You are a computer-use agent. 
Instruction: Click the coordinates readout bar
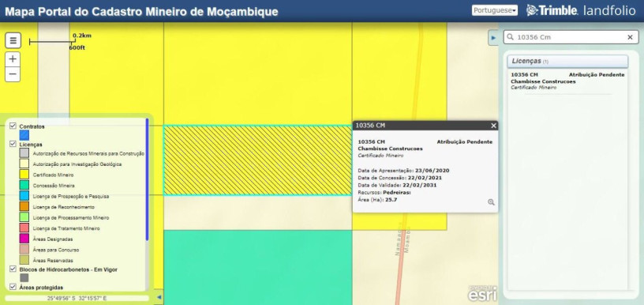coord(77,299)
